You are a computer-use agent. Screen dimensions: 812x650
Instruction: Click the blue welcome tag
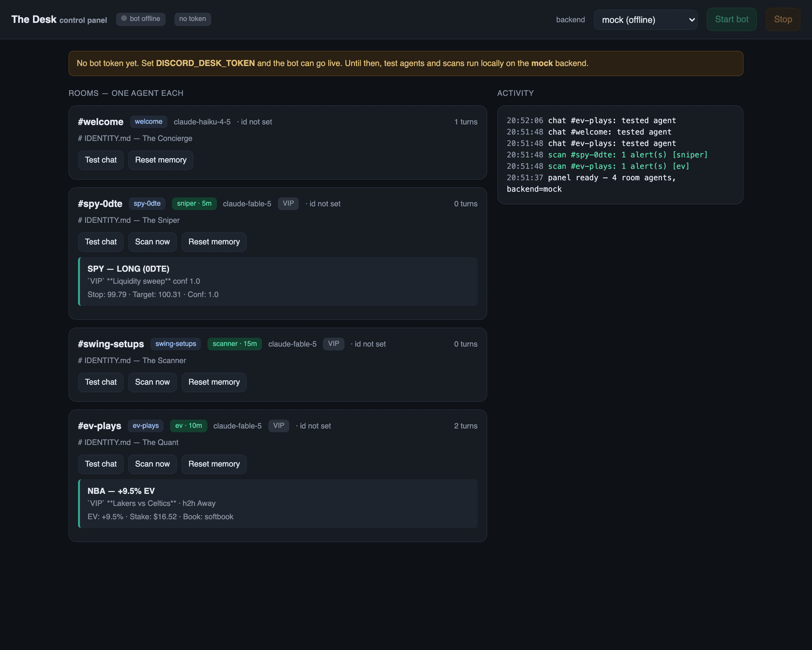point(148,122)
